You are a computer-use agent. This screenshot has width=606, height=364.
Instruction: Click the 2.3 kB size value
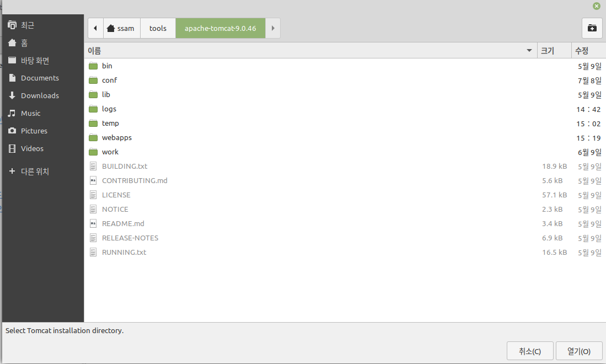(x=553, y=210)
